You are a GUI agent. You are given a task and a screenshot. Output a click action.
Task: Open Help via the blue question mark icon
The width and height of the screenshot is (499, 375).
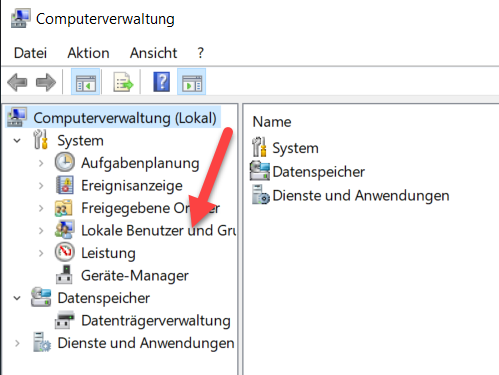(162, 82)
